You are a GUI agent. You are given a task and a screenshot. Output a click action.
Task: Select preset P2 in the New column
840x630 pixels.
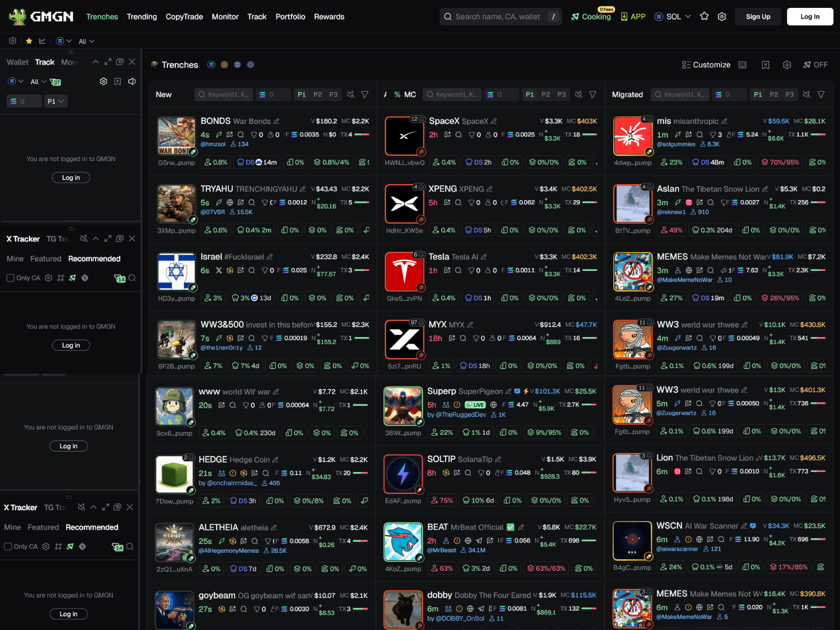pos(318,94)
